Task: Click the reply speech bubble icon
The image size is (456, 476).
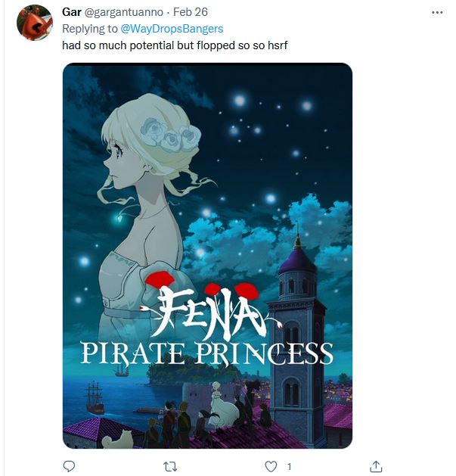Action: [x=70, y=466]
